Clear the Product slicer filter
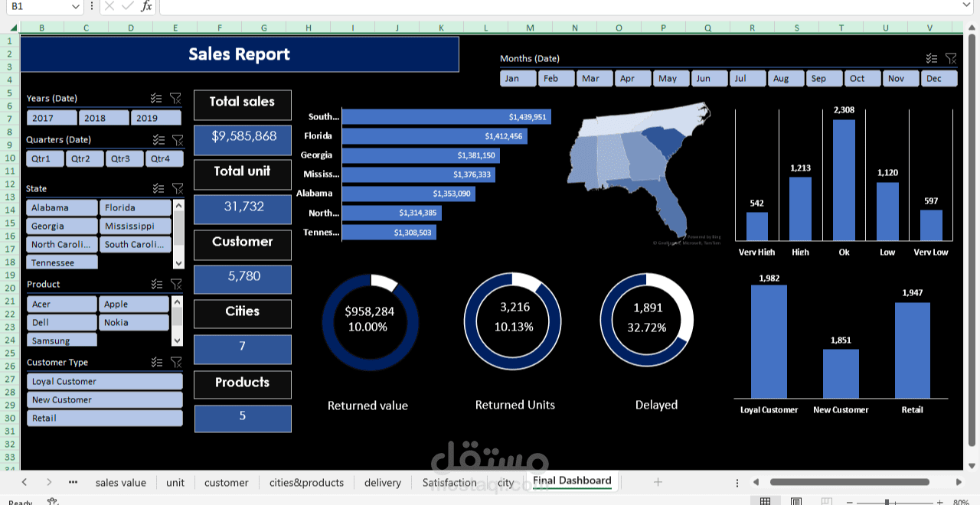Screen dimensions: 980x505 (x=177, y=284)
